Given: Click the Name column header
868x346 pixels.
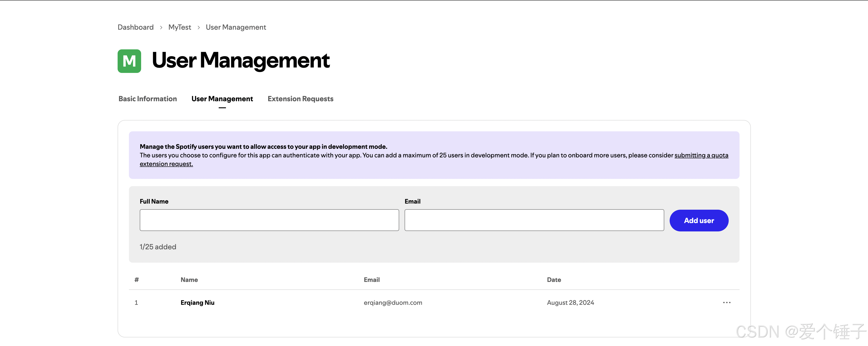Looking at the screenshot, I should click(x=189, y=280).
